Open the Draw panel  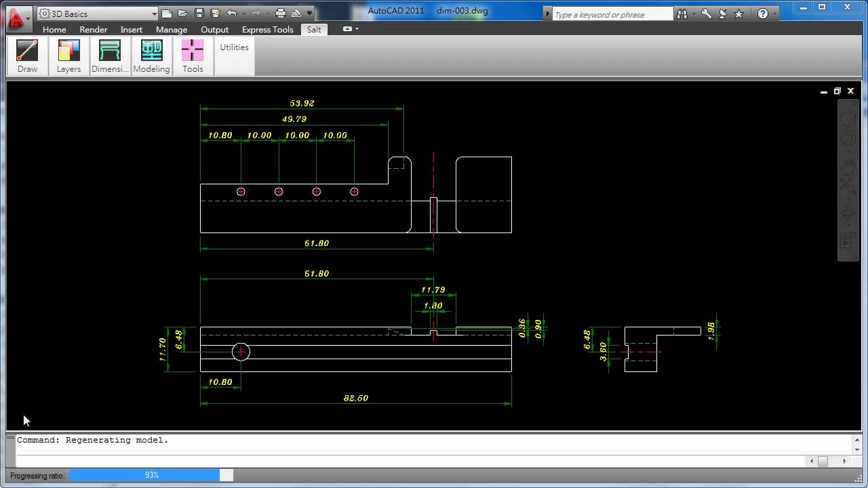27,56
